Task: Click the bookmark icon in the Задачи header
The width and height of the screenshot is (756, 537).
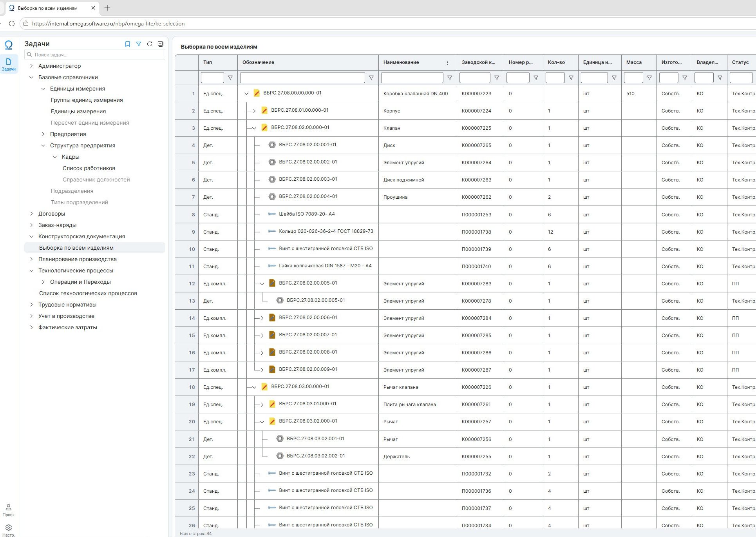Action: point(127,44)
